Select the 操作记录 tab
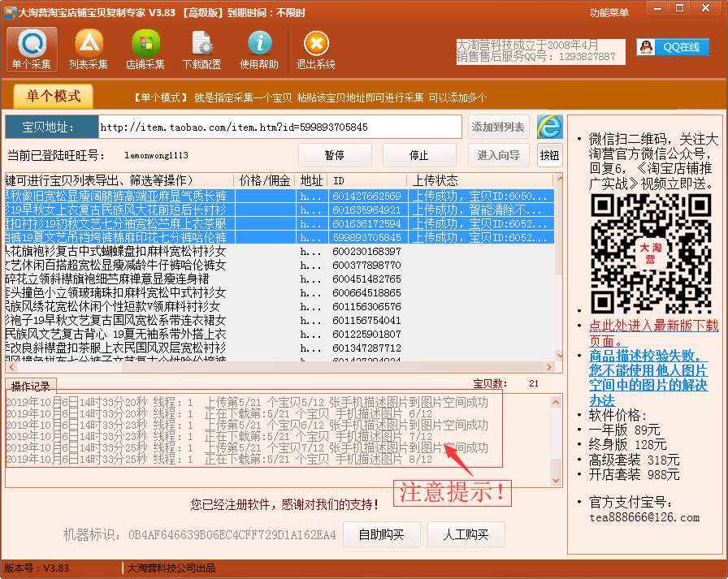 click(31, 386)
